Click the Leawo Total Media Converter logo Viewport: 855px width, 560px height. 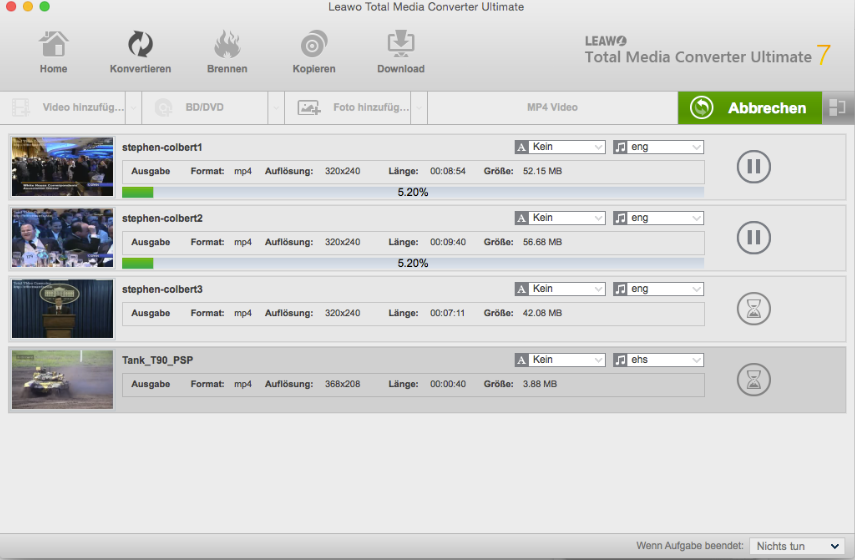(x=707, y=53)
